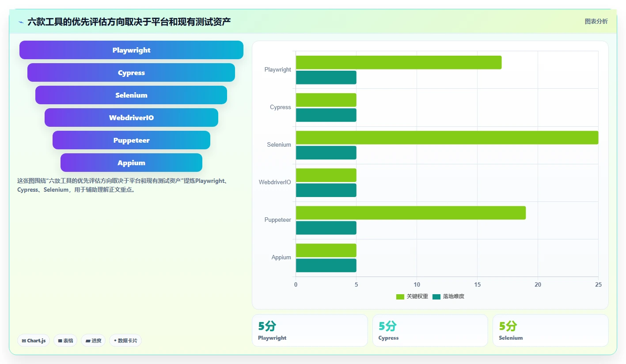The height and width of the screenshot is (364, 626).
Task: Click the Cypress y-axis label
Action: [281, 107]
